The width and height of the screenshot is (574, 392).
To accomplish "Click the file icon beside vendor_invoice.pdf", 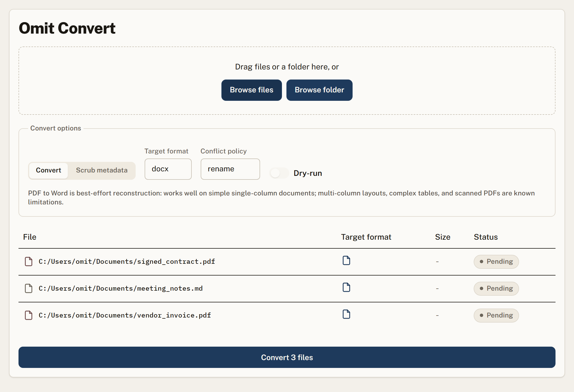I will [x=29, y=315].
